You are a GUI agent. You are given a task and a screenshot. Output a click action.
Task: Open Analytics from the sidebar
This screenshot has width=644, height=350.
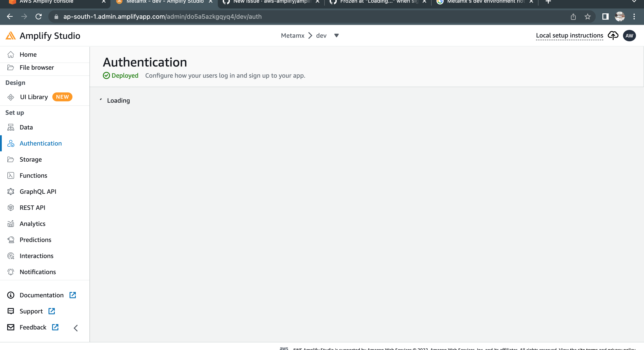coord(11,224)
